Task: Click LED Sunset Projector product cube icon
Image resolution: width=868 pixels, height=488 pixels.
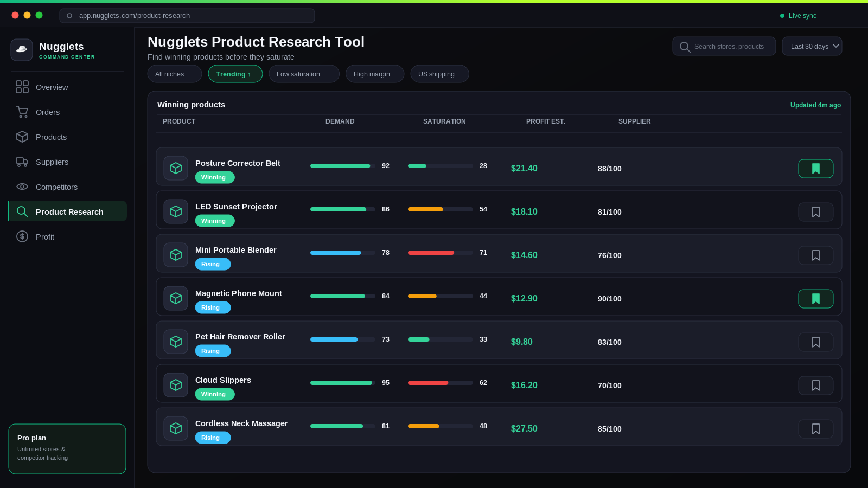Action: pos(176,211)
